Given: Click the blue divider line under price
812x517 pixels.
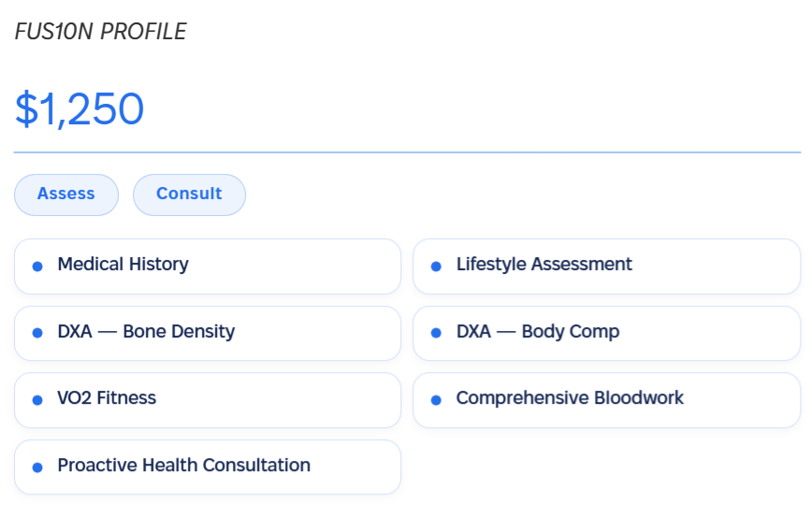Looking at the screenshot, I should click(407, 152).
